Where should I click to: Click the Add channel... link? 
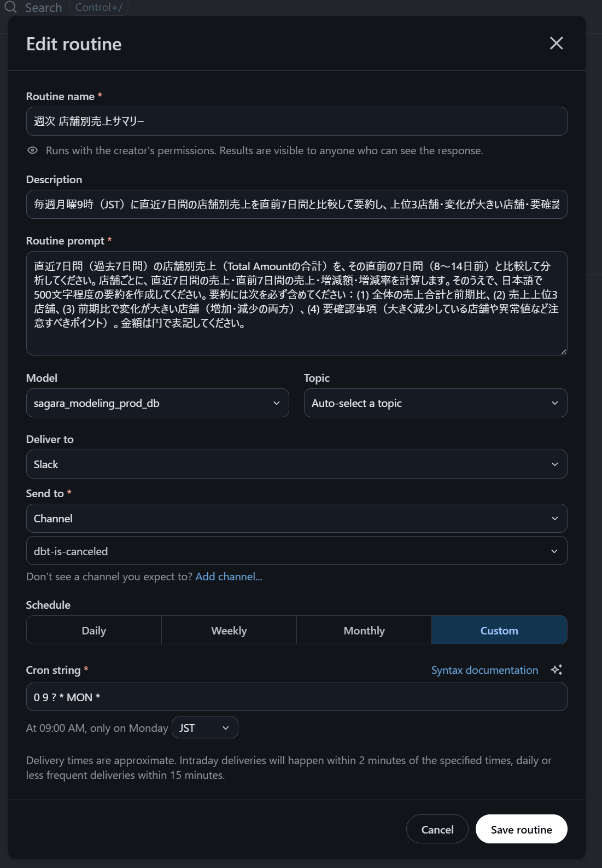[229, 576]
